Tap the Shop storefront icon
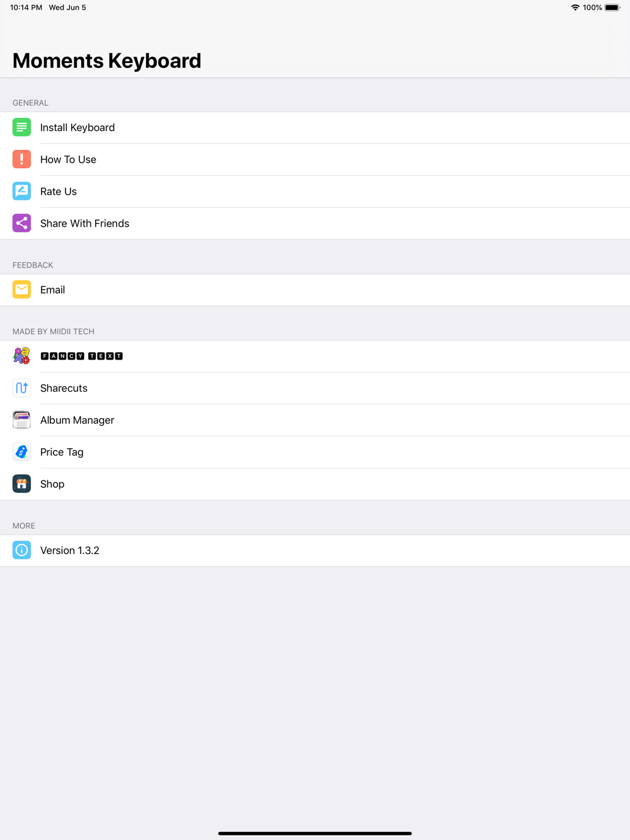The height and width of the screenshot is (840, 630). pyautogui.click(x=21, y=484)
